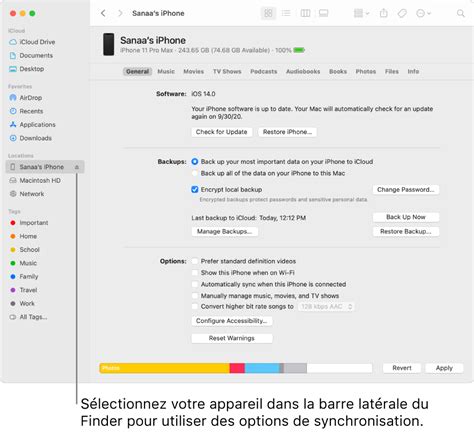
Task: Enable Convert higher bit rate songs
Action: point(195,306)
